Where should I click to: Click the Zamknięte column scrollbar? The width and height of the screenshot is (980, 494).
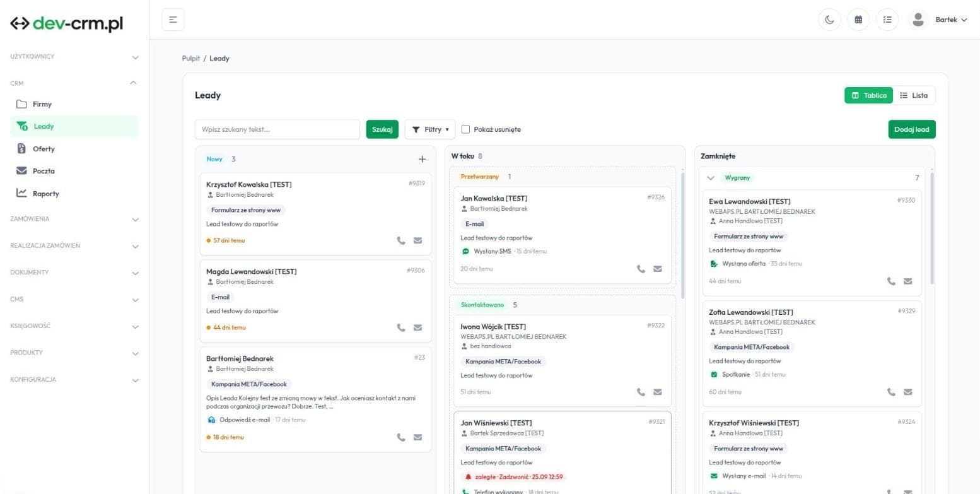(x=931, y=227)
